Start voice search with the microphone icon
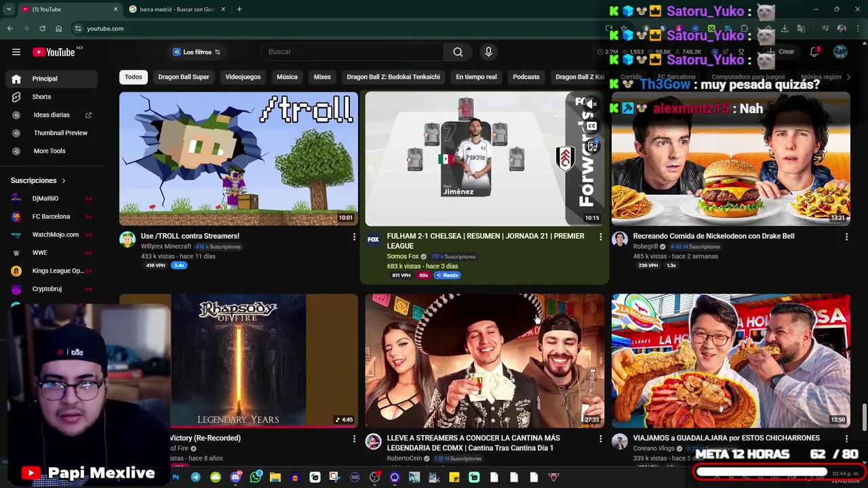Image resolution: width=868 pixels, height=488 pixels. (488, 52)
